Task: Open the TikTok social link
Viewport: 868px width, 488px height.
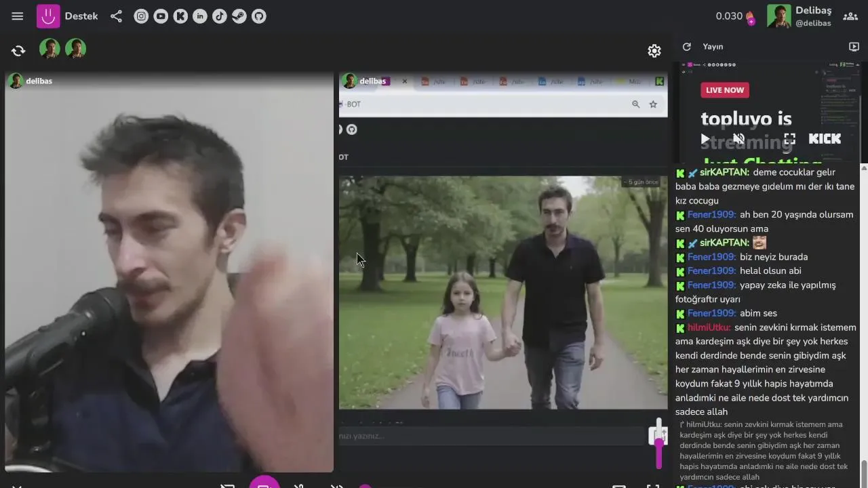Action: [x=220, y=16]
